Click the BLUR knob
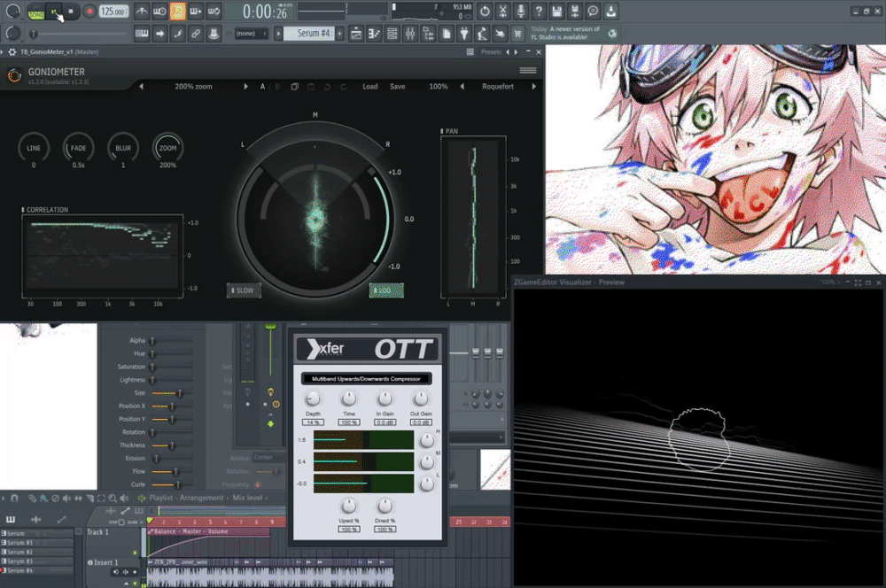 point(123,148)
